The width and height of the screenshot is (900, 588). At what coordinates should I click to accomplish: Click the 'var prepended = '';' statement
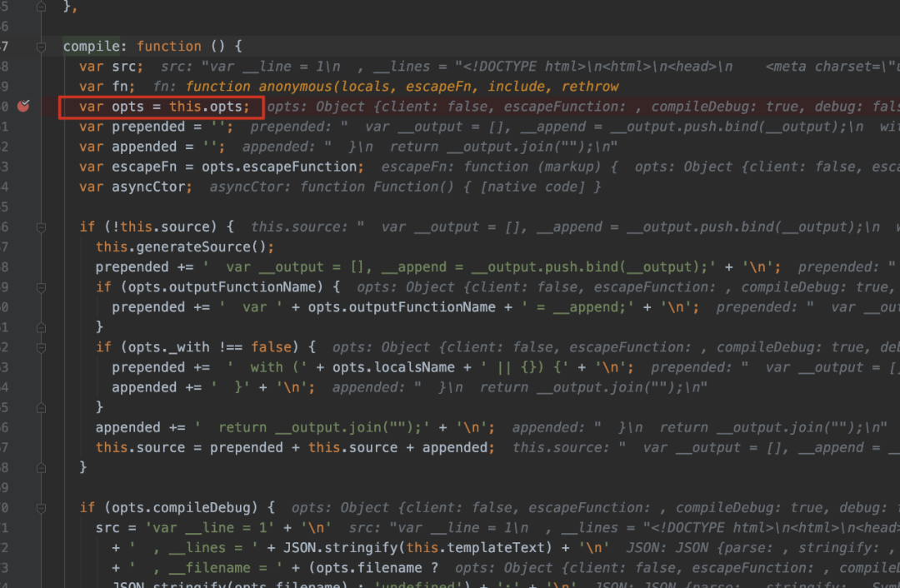(156, 127)
